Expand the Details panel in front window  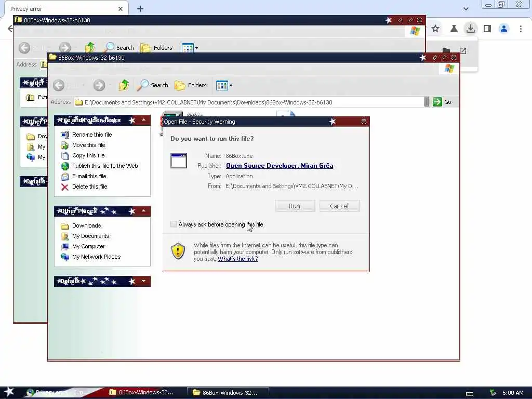tap(143, 281)
